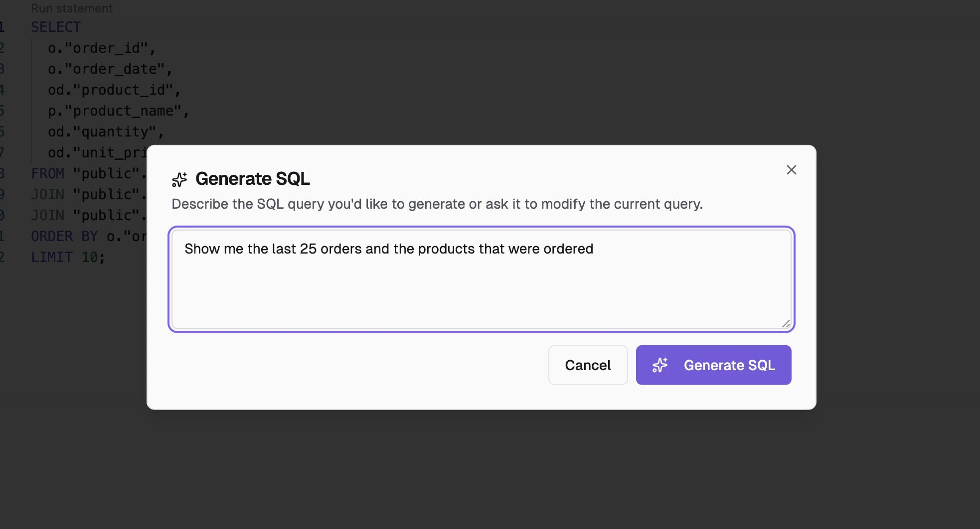Click the product_name column reference
The image size is (980, 529).
coord(120,111)
